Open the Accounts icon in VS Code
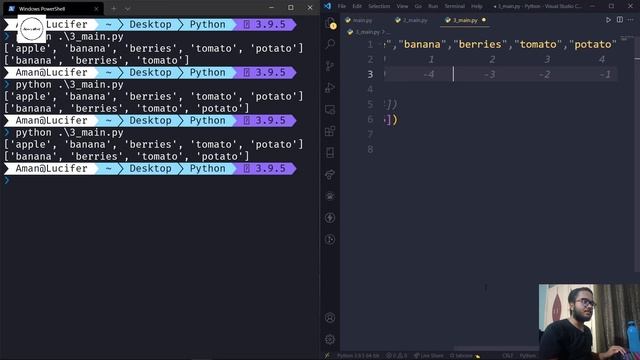Viewport: 640px width, 360px height. (x=330, y=318)
